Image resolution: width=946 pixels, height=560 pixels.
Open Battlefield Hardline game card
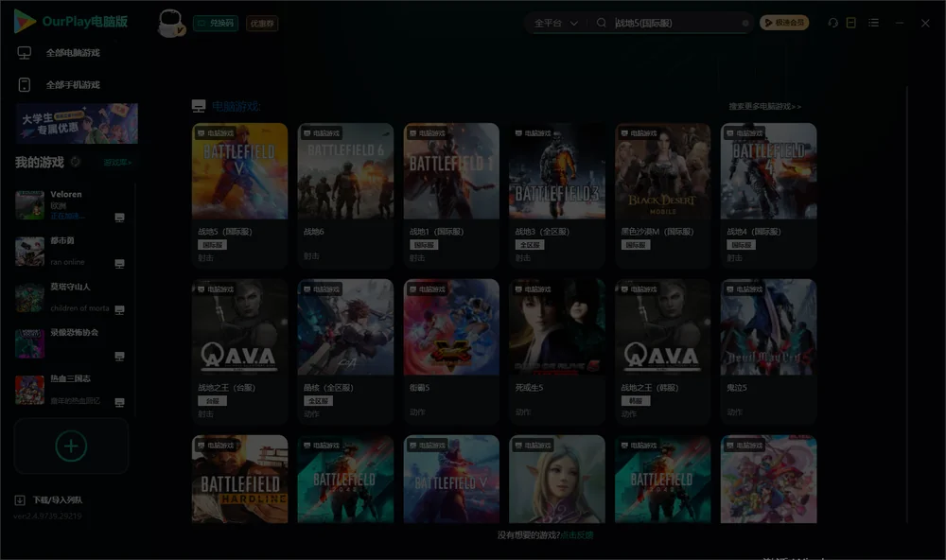(239, 480)
